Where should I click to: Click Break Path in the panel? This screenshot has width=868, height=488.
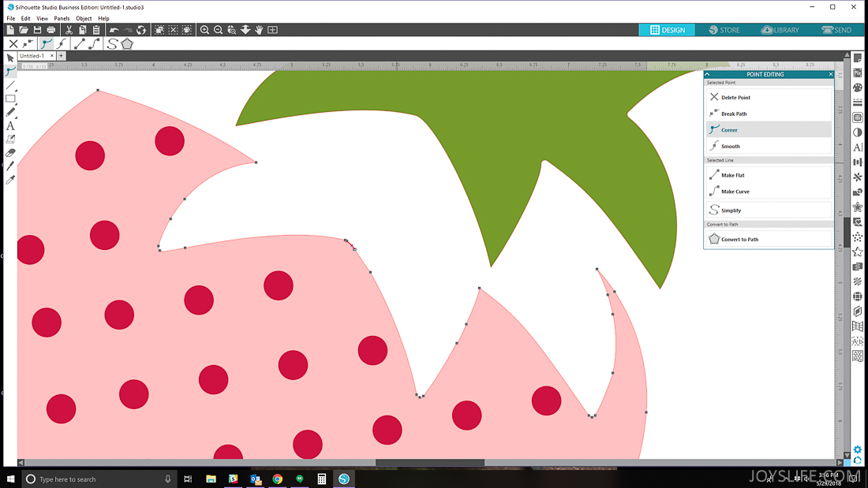(x=769, y=114)
